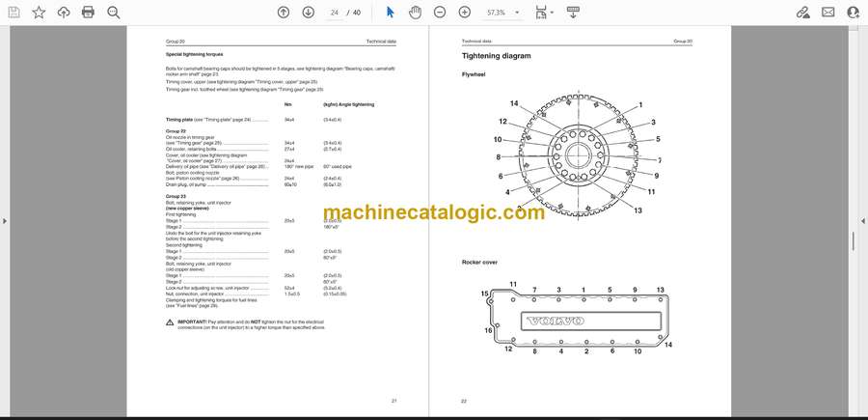Screen dimensions: 868x420
Task: Expand the right tools pane arrow
Action: 862,221
